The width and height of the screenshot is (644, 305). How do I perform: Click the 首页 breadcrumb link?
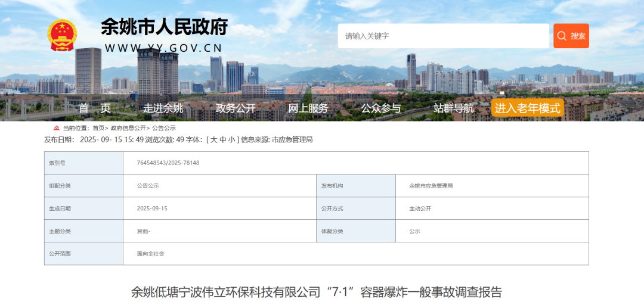click(99, 128)
